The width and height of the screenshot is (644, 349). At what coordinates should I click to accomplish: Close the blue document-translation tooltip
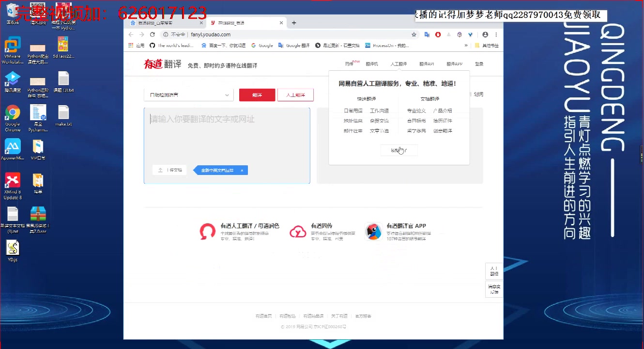point(242,170)
